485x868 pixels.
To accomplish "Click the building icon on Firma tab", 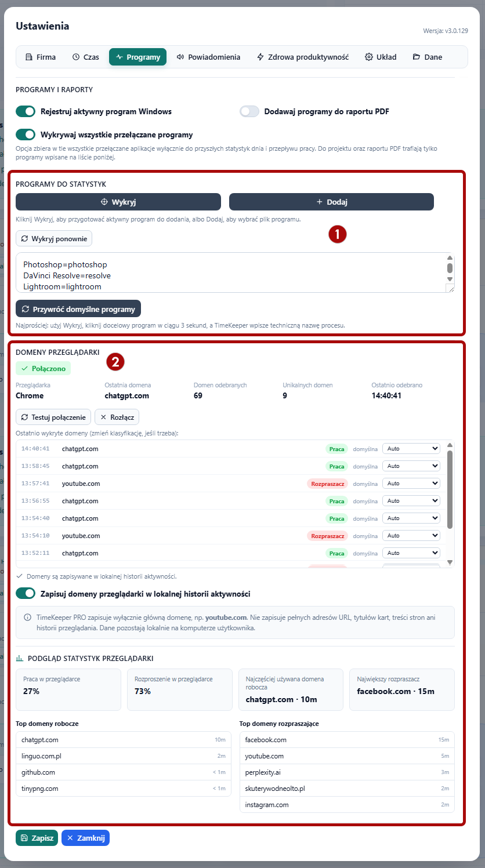I will point(29,57).
